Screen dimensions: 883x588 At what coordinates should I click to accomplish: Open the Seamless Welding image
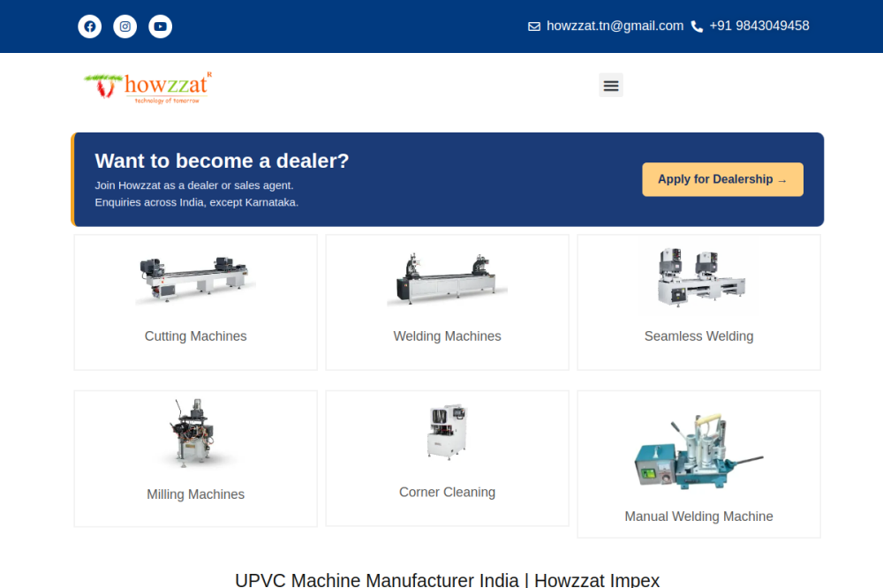click(x=698, y=277)
